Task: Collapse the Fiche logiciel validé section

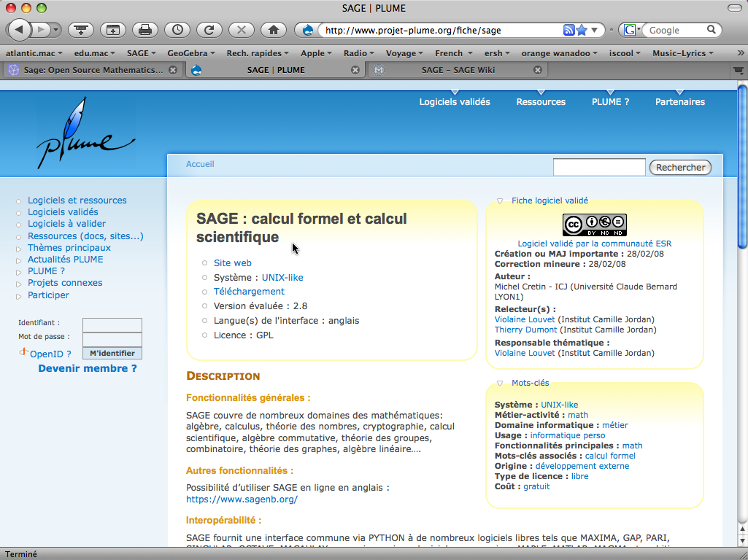Action: 499,201
